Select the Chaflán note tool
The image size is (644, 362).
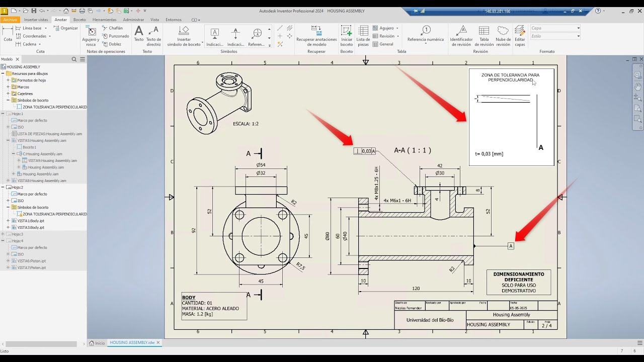click(x=113, y=28)
